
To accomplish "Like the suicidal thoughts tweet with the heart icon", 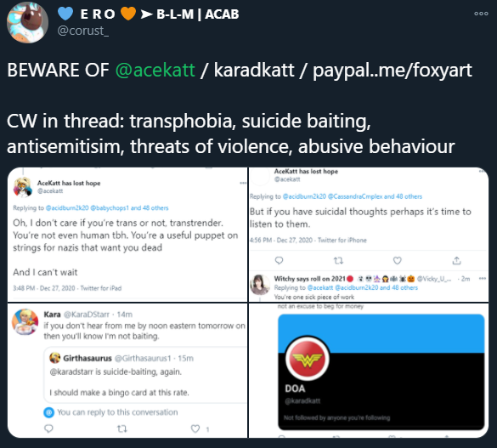I will (397, 261).
